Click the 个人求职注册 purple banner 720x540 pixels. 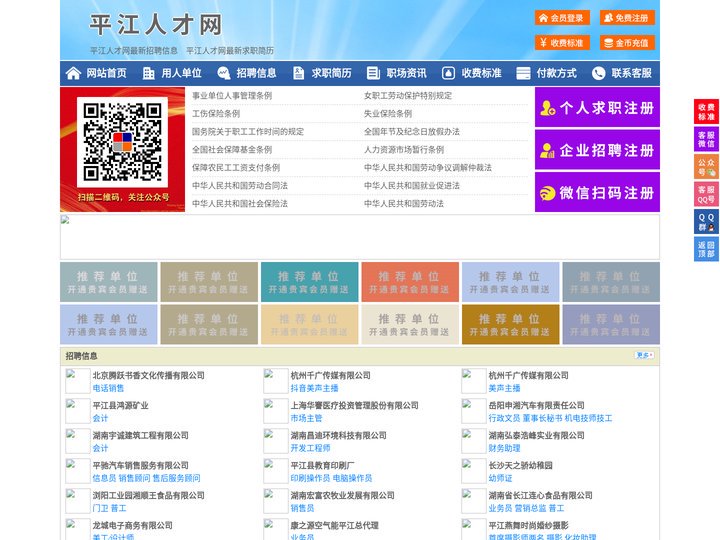point(597,107)
